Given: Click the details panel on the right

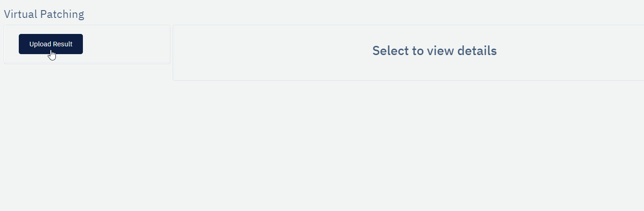Looking at the screenshot, I should click(x=408, y=53).
